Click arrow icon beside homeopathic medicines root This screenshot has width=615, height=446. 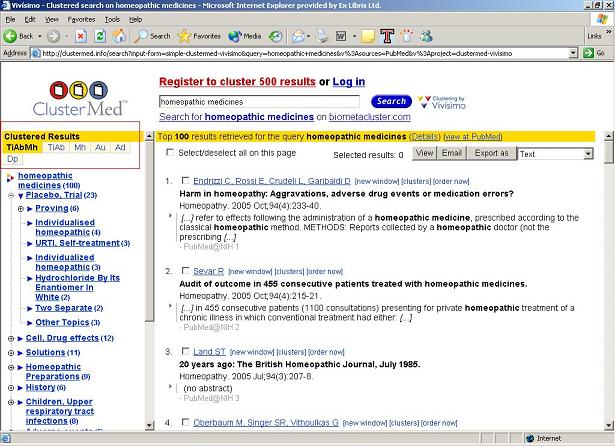click(10, 178)
